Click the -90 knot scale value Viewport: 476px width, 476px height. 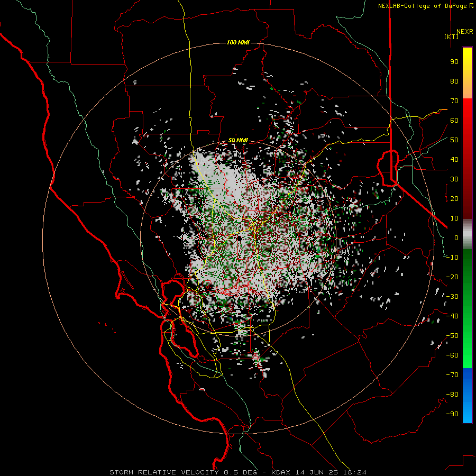coord(452,414)
